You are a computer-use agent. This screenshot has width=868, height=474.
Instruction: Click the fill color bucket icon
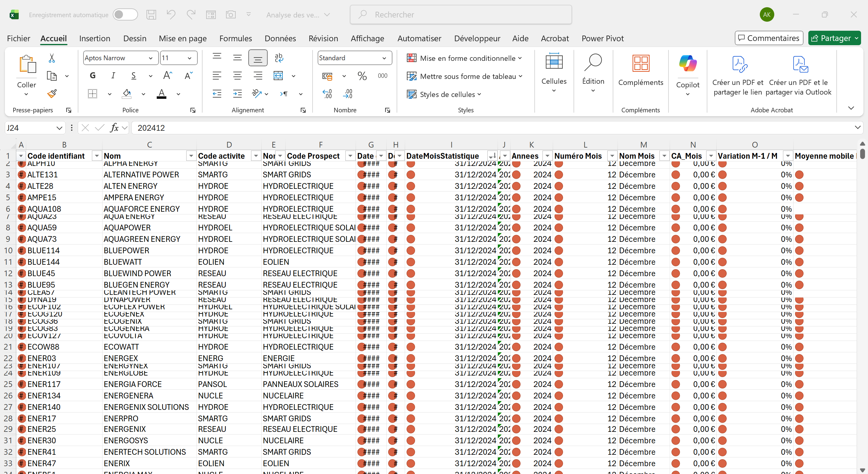click(127, 94)
